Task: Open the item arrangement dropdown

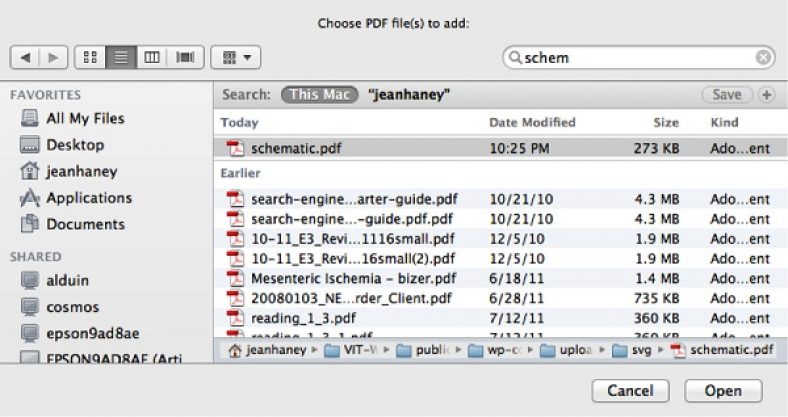Action: click(x=236, y=57)
